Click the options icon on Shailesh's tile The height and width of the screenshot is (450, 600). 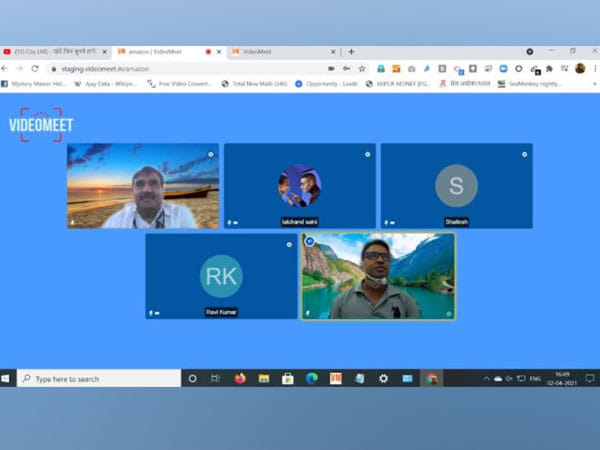pos(524,154)
